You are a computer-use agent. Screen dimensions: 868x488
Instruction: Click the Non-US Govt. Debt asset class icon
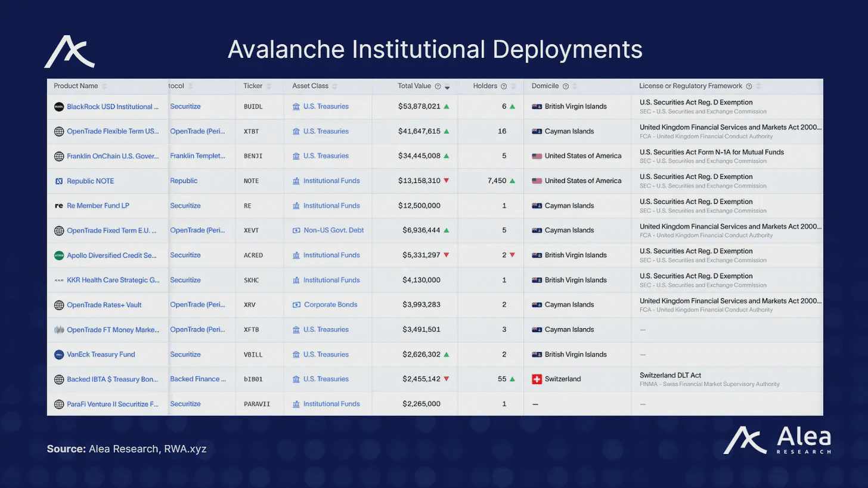296,230
